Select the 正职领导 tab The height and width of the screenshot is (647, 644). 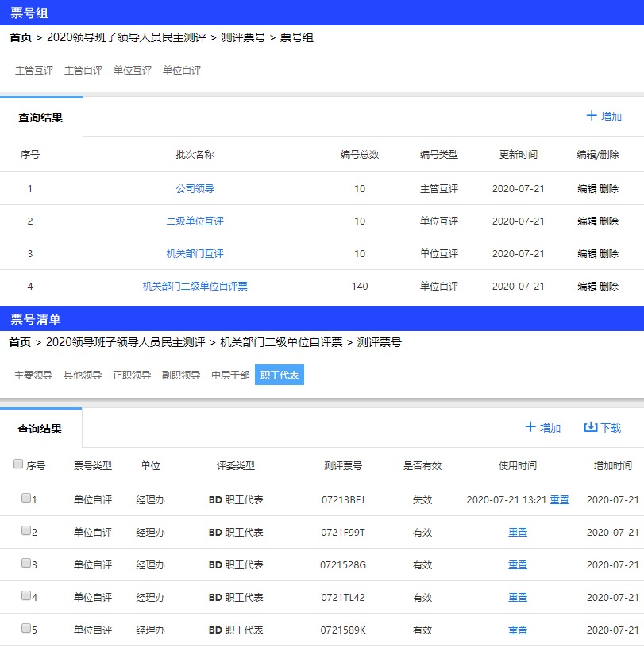tap(132, 375)
